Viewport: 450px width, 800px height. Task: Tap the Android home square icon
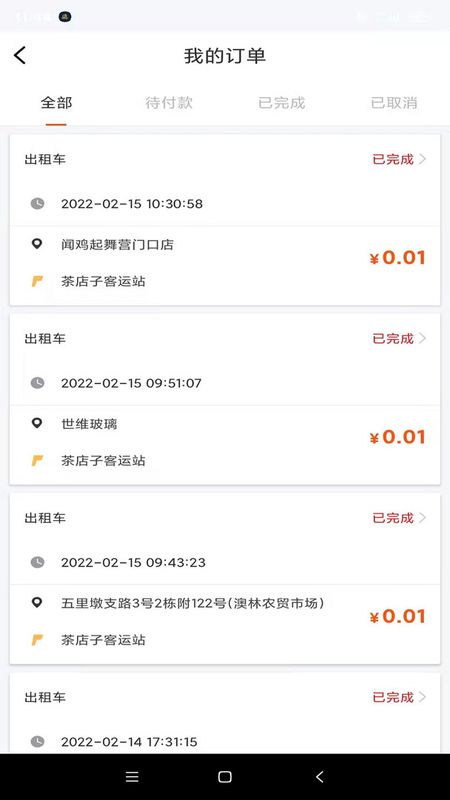click(x=224, y=777)
